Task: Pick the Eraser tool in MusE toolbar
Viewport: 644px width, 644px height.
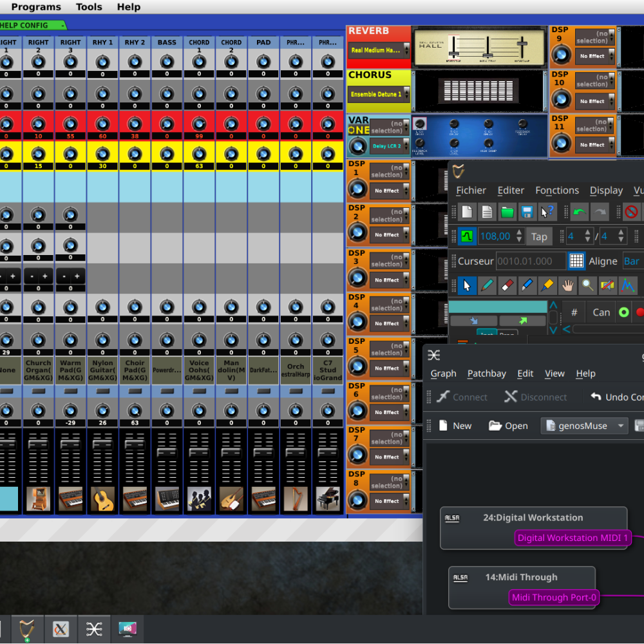Action: (x=507, y=285)
